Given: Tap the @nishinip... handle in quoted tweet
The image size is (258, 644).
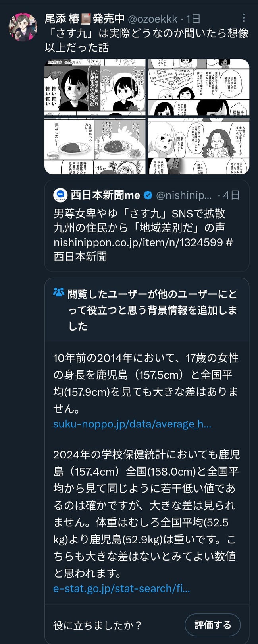Looking at the screenshot, I should point(184,195).
